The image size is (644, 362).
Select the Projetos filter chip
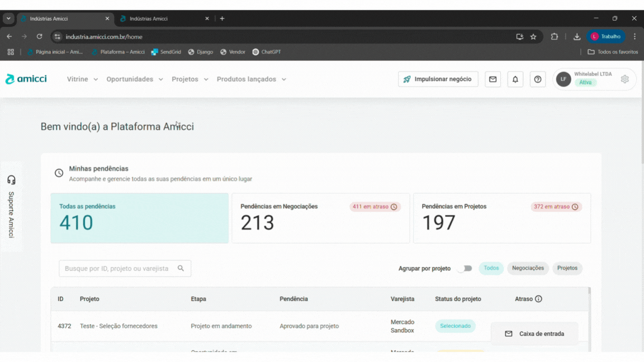pyautogui.click(x=567, y=268)
